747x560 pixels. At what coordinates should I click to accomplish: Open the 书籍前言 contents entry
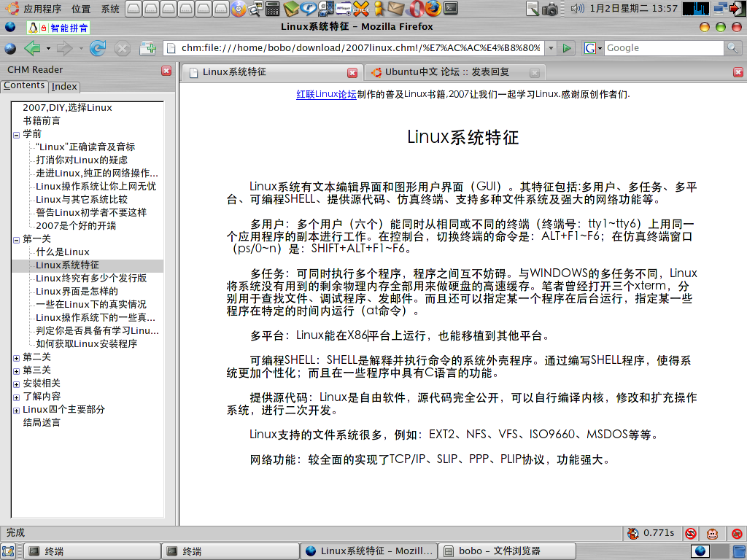click(42, 121)
